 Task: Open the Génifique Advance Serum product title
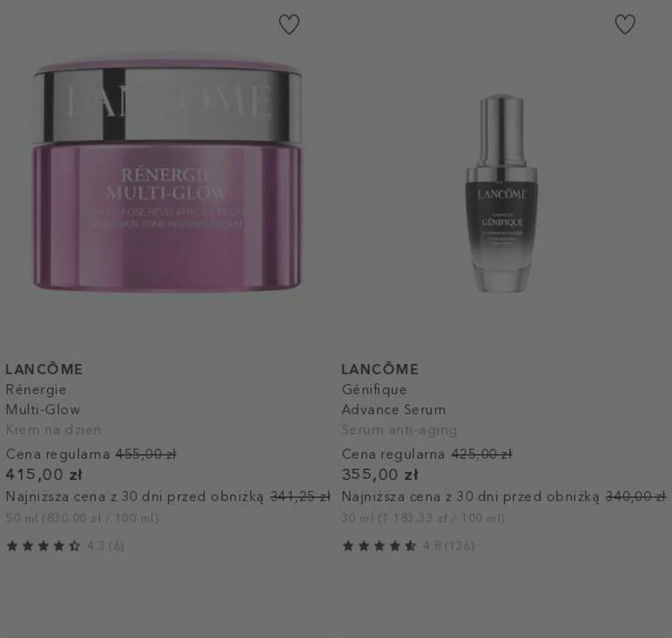394,399
